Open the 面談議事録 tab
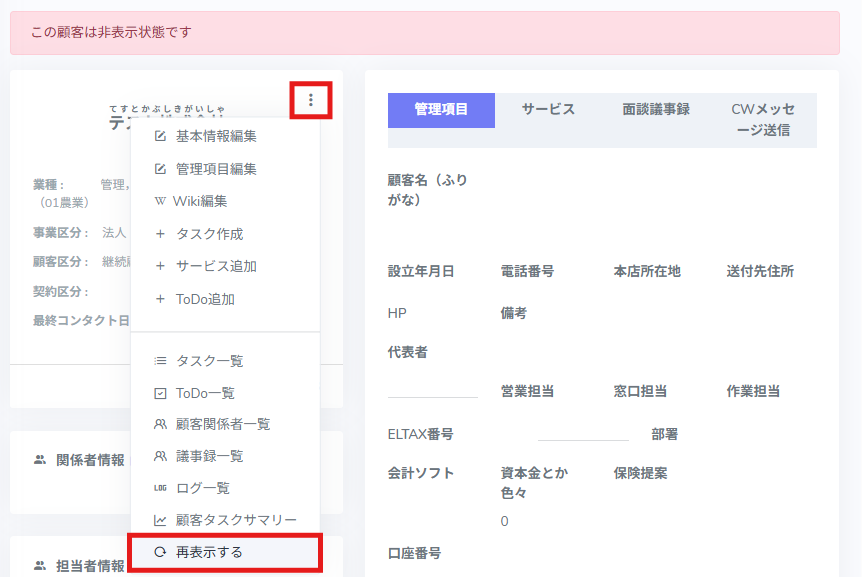Viewport: 862px width, 577px height. click(656, 110)
